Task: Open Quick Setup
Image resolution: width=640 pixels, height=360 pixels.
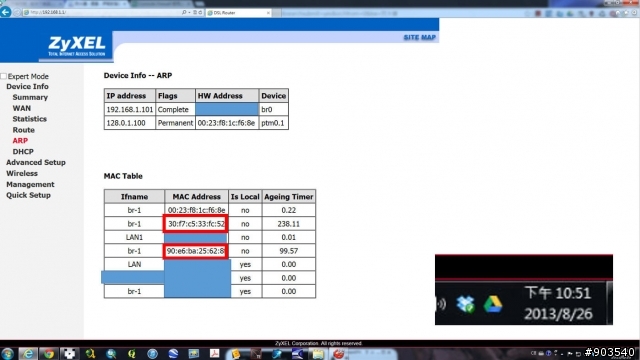Action: [x=28, y=195]
